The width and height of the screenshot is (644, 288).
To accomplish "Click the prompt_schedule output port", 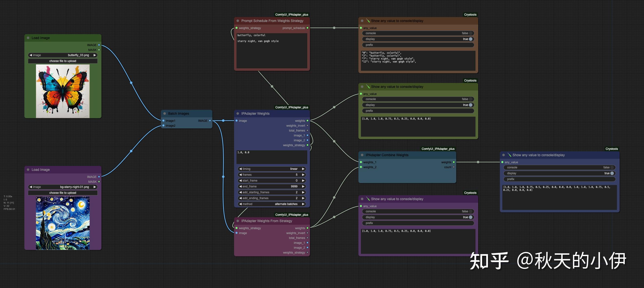I will coord(307,28).
